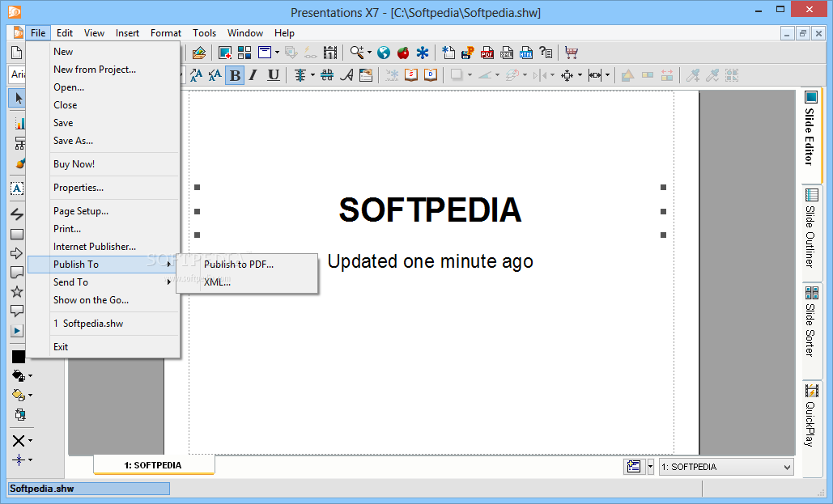Decrease font size with the smaller A icon

coord(215,75)
